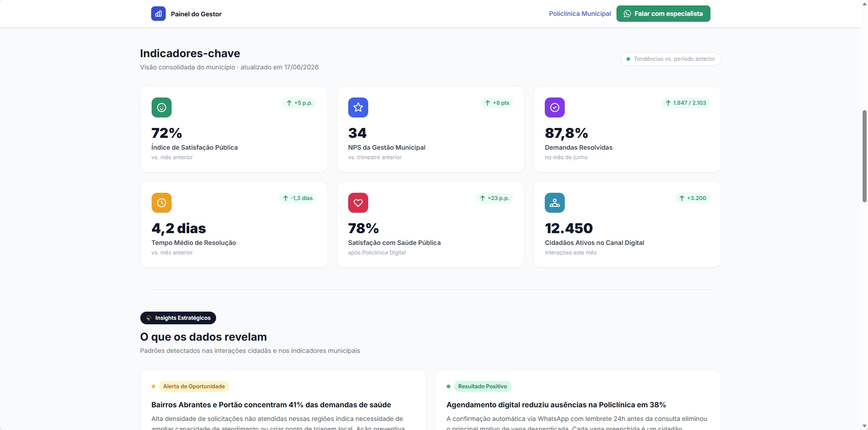This screenshot has width=868, height=430.
Task: Click the scrollbar down arrow
Action: [x=864, y=426]
